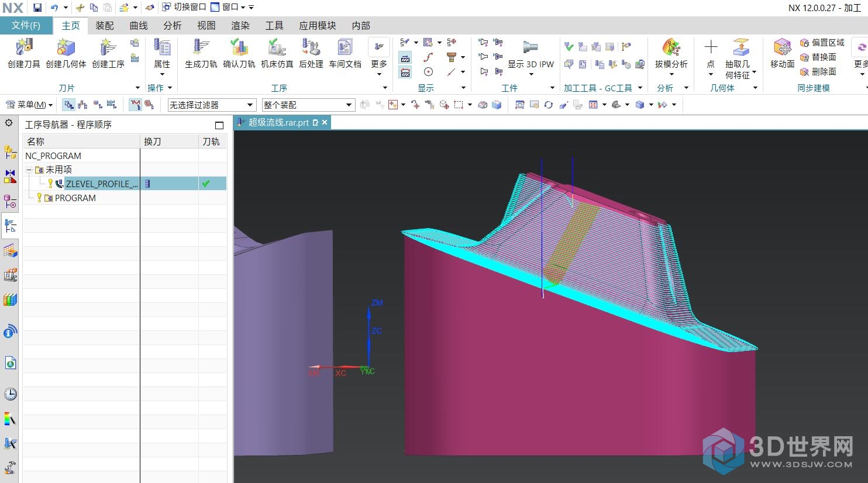Viewport: 868px width, 483px height.
Task: Switch to the 视图 ribbon tab
Action: [206, 26]
